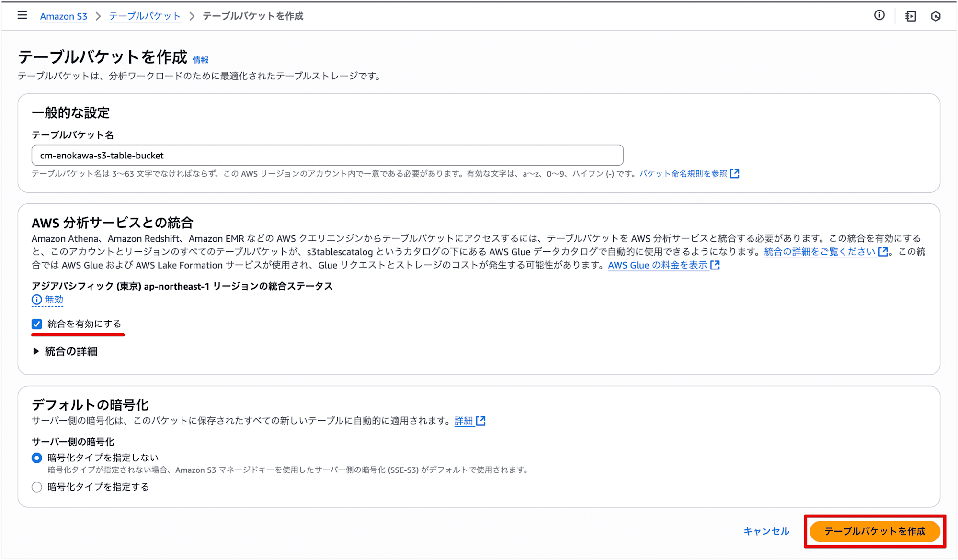Go to テーブルバケット breadcrumb
Image resolution: width=958 pixels, height=560 pixels.
point(145,16)
